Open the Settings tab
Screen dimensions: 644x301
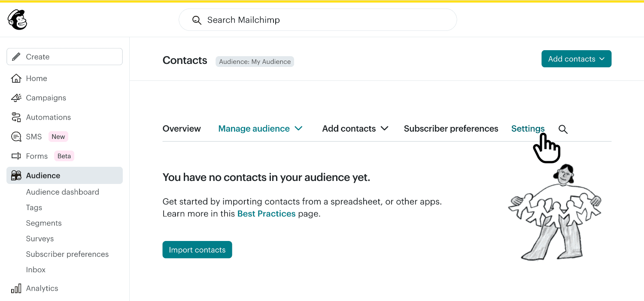coord(528,129)
